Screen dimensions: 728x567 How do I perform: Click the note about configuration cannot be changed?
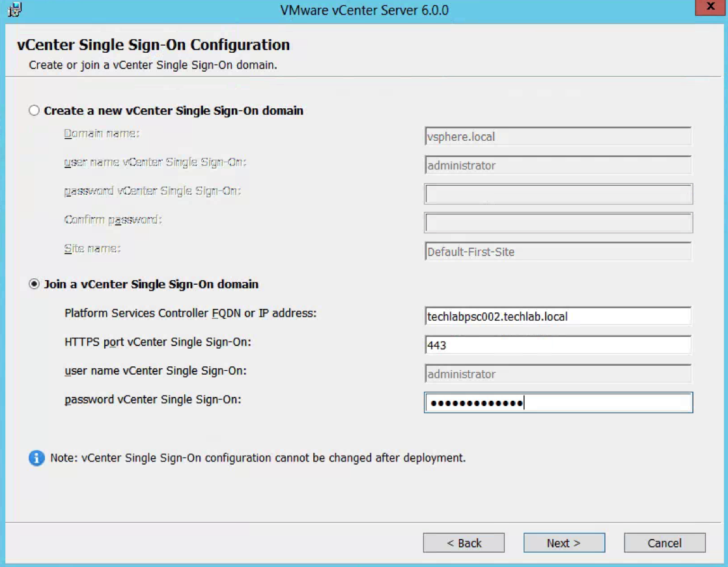[258, 458]
